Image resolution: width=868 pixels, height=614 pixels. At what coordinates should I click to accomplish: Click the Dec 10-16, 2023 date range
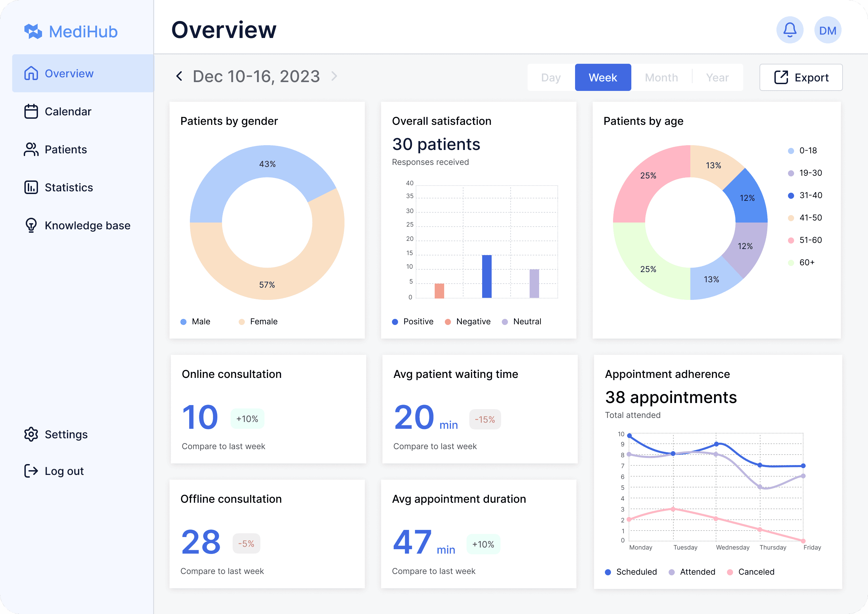click(256, 76)
